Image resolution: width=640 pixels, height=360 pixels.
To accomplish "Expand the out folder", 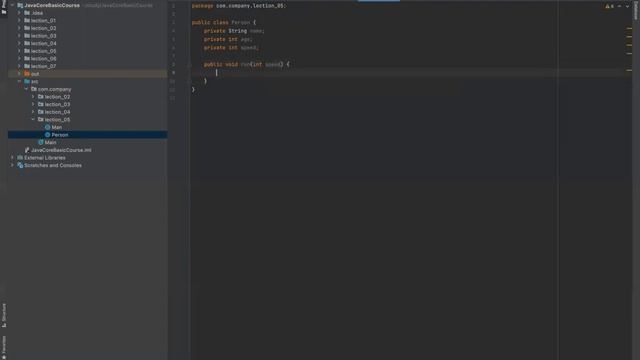I will coord(19,74).
